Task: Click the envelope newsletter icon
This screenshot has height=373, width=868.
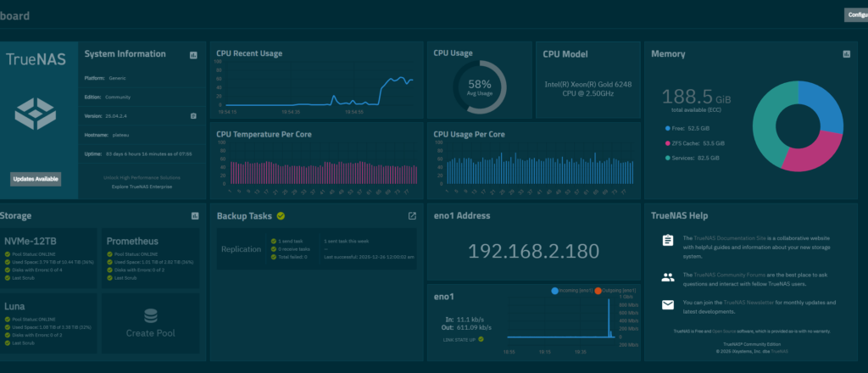Action: (x=668, y=304)
